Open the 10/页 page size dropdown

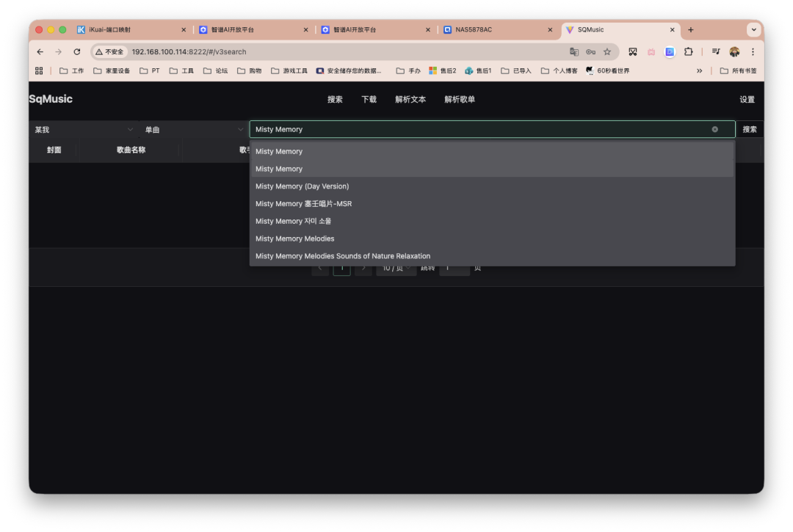click(x=396, y=267)
